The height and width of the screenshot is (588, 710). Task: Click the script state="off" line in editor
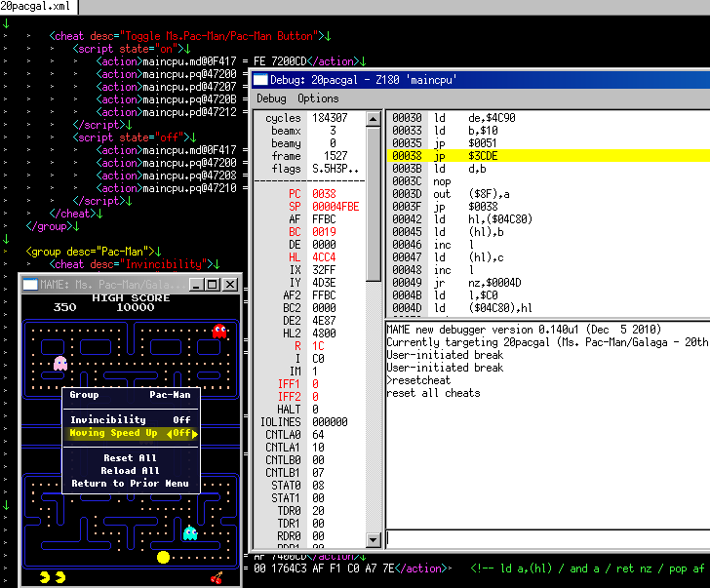(135, 137)
